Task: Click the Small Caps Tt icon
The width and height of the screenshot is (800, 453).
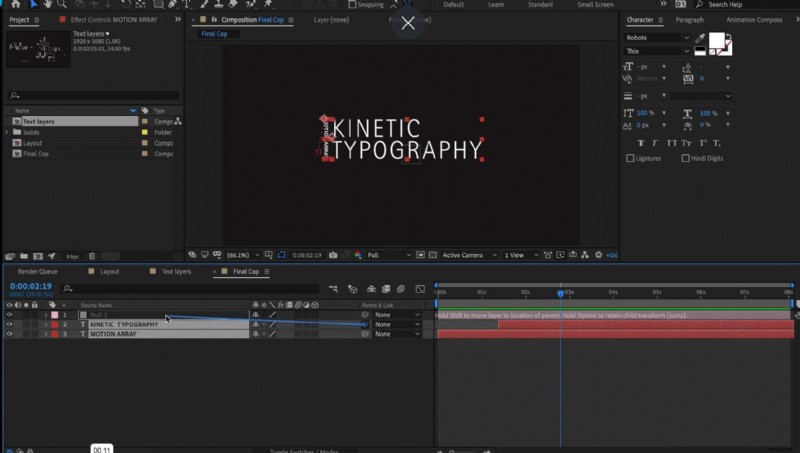Action: point(686,143)
